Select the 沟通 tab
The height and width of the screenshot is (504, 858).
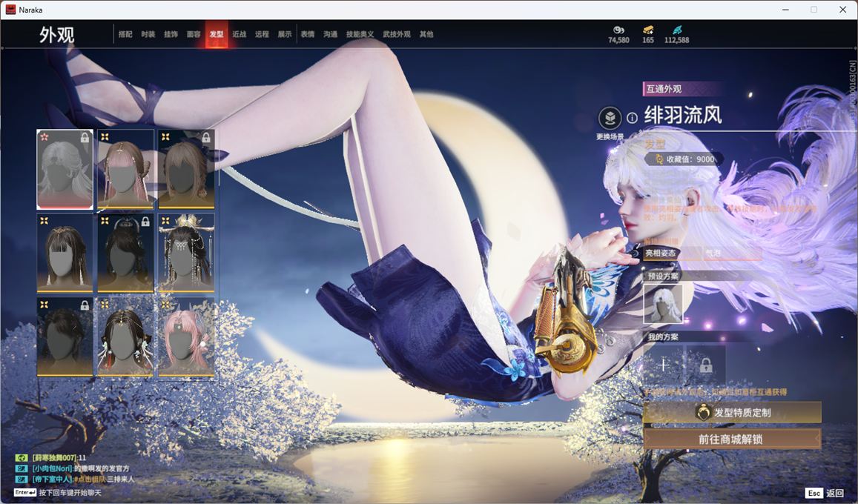click(x=331, y=34)
